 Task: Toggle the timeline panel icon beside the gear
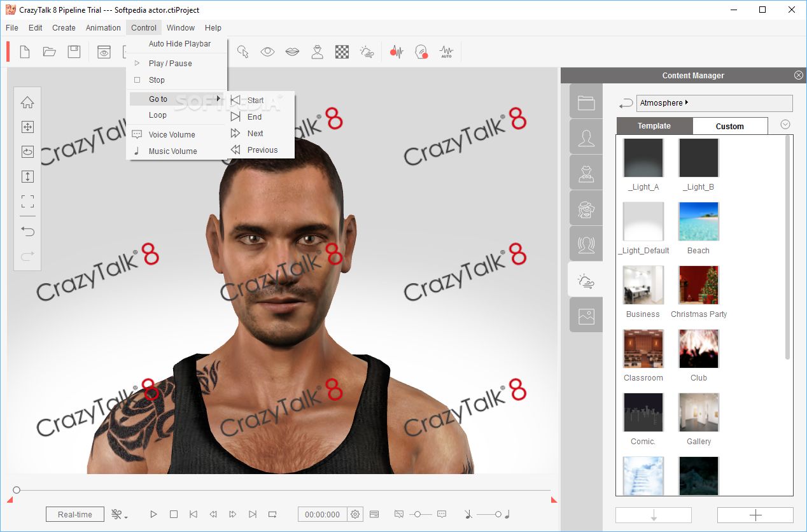click(374, 514)
